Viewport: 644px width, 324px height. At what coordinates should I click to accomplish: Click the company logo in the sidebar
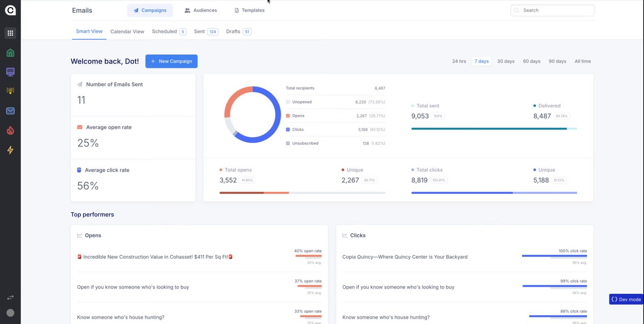pyautogui.click(x=10, y=10)
